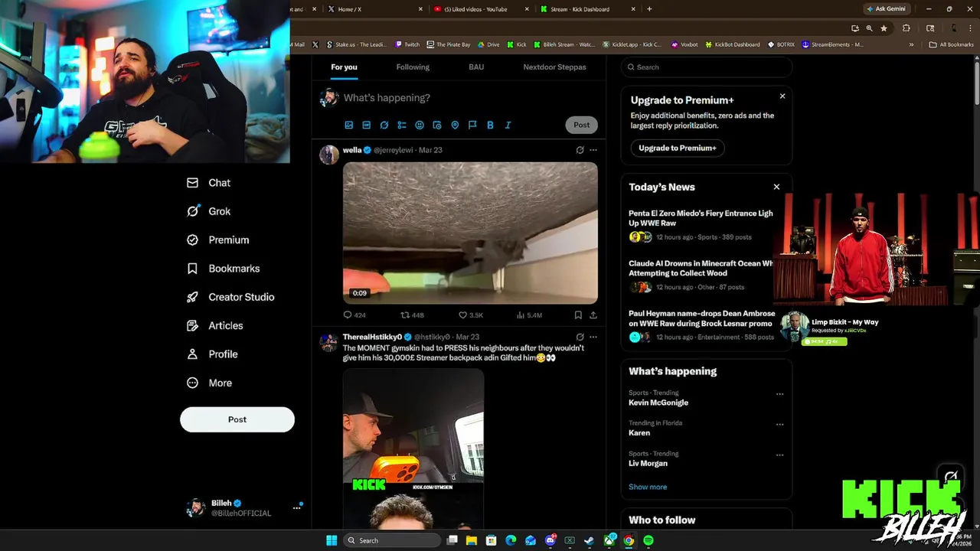Open a new browser tab

[x=649, y=9]
